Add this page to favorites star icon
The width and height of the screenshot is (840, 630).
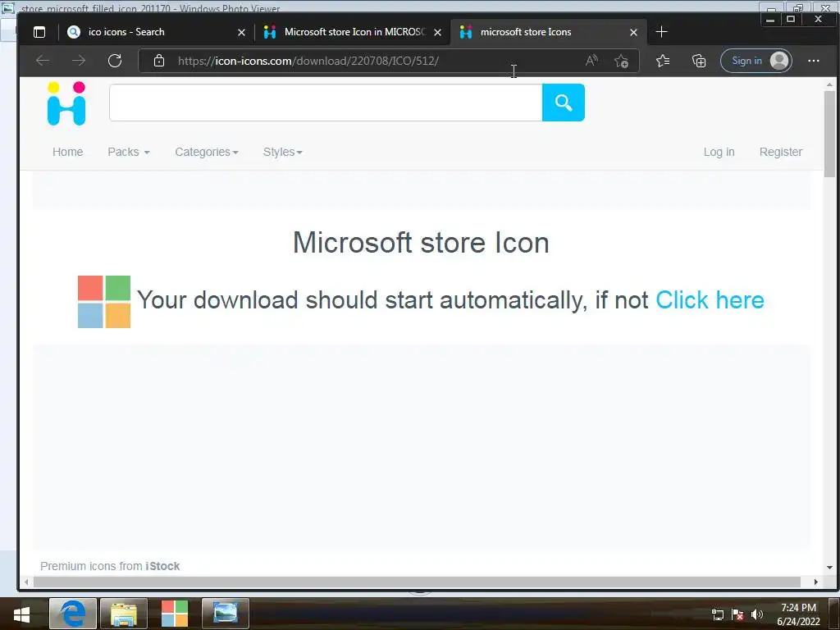[x=622, y=61]
